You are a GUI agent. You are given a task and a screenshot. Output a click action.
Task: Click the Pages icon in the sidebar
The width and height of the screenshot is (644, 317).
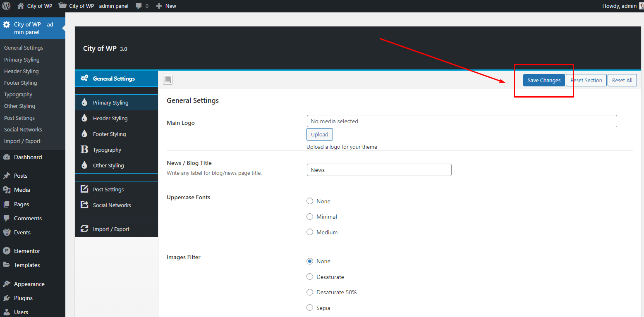click(6, 204)
